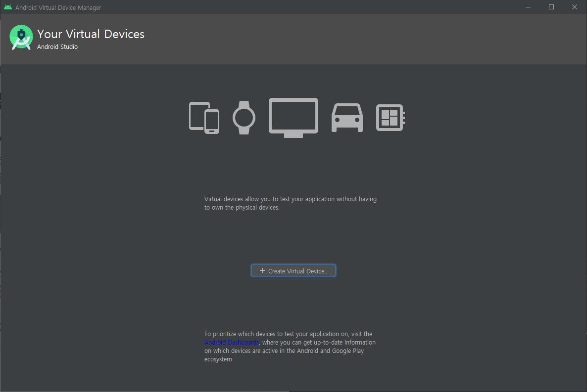The width and height of the screenshot is (587, 392).
Task: Click the Create Virtual Device button
Action: 293,271
